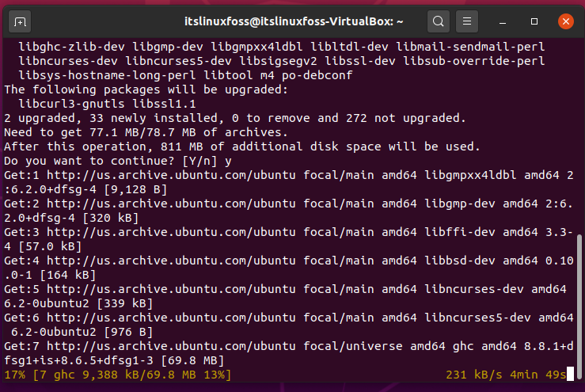Click the 'Do you want to continue?' prompt
This screenshot has width=585, height=392.
[x=89, y=161]
